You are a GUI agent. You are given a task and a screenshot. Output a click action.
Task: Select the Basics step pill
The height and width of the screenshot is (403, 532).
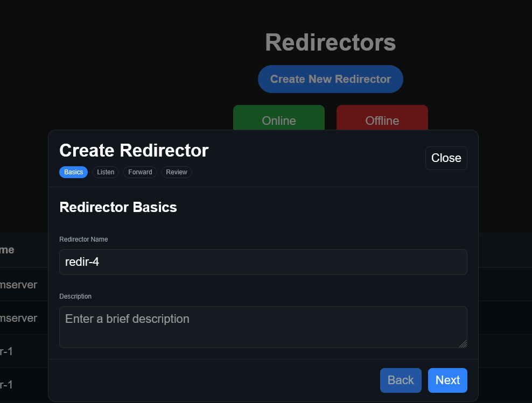coord(73,172)
